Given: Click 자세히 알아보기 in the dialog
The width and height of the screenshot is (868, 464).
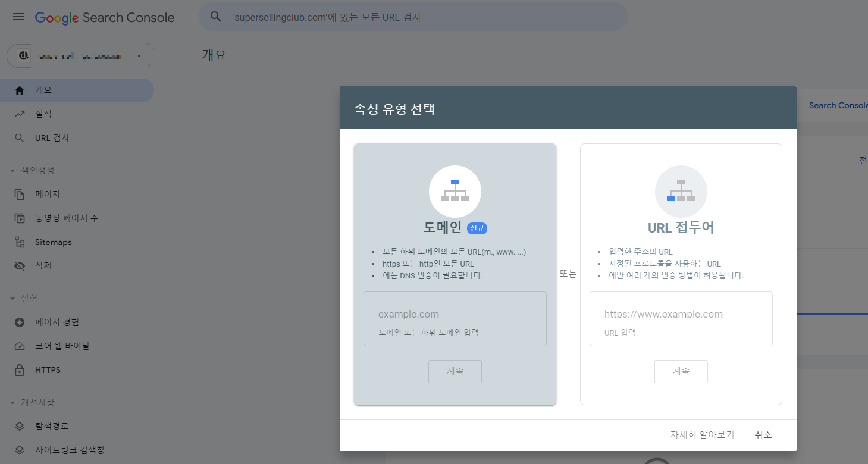Looking at the screenshot, I should tap(702, 435).
